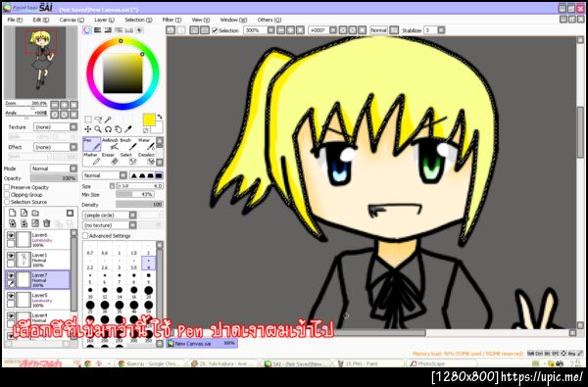Open the simple circle brush shape dropdown
This screenshot has height=387, width=588.
(x=109, y=215)
